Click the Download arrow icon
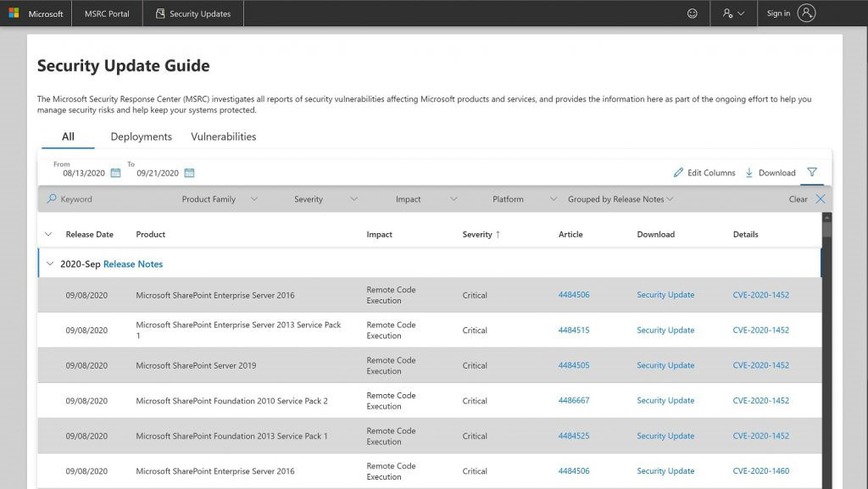 (x=749, y=173)
